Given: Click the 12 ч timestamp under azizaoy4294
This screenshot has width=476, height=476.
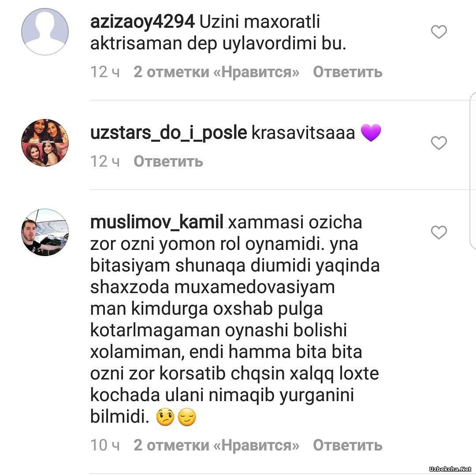Looking at the screenshot, I should pyautogui.click(x=105, y=72).
